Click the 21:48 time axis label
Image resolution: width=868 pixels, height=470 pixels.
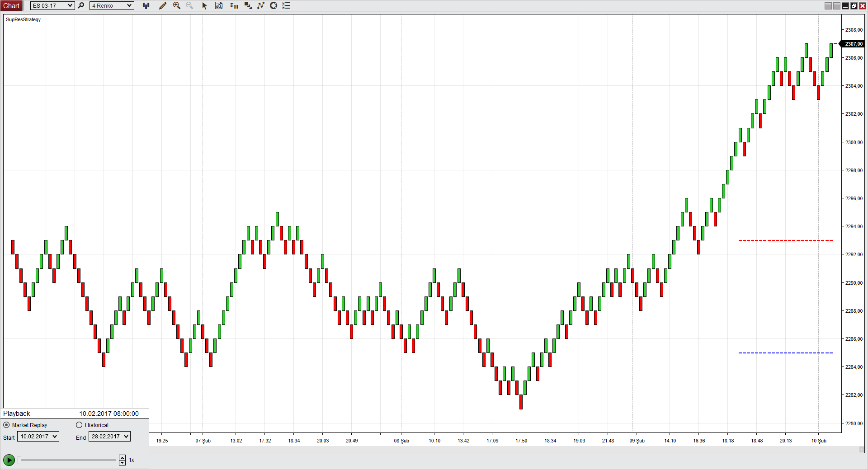608,441
